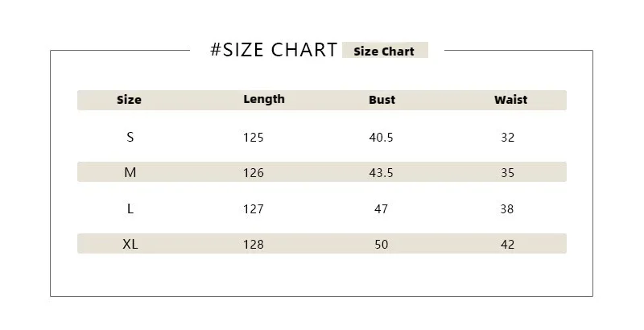
Task: Click length value 128
Action: tap(254, 245)
